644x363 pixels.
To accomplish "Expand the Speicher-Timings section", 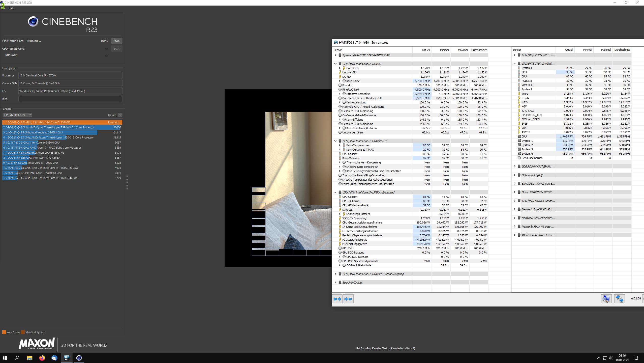I will click(x=335, y=283).
